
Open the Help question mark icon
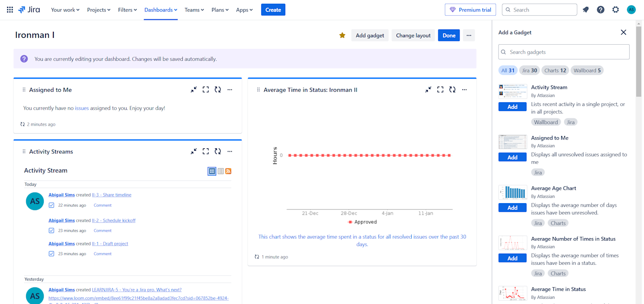point(601,10)
